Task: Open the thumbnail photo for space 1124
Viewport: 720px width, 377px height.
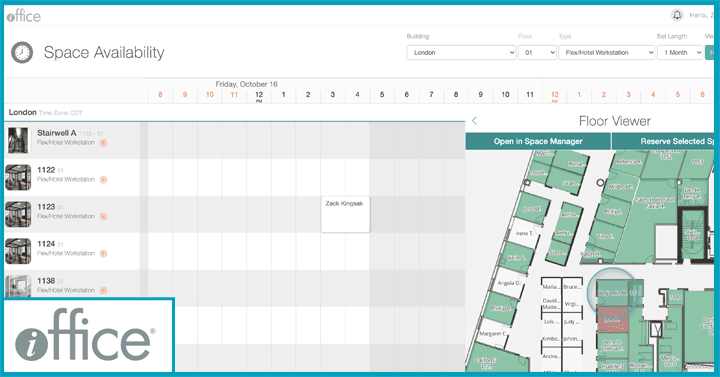Action: click(x=18, y=251)
